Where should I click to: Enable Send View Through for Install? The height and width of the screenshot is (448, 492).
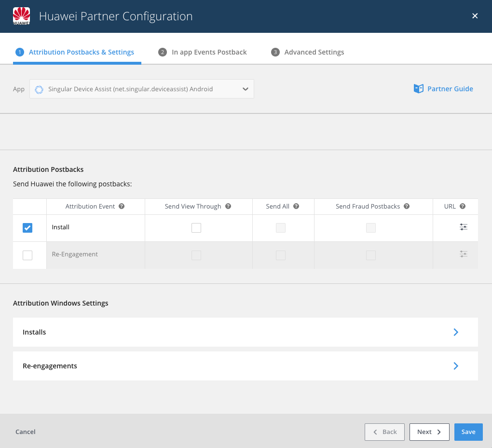pos(196,228)
